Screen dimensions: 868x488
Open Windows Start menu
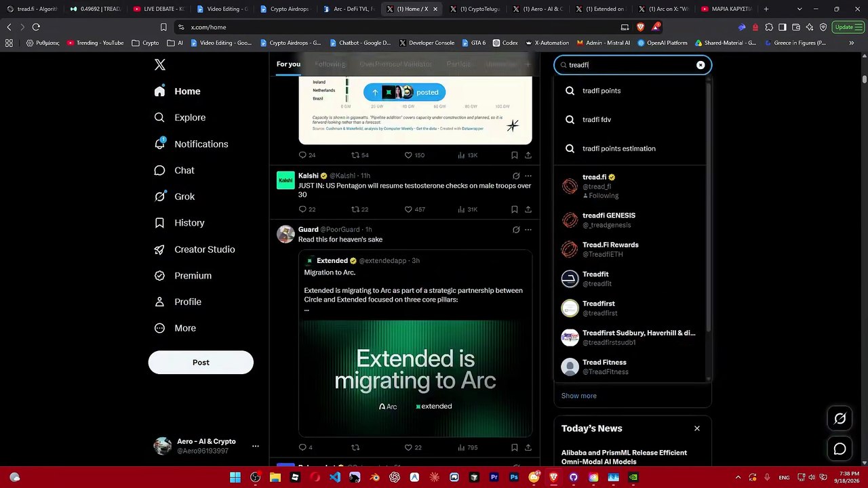(235, 477)
